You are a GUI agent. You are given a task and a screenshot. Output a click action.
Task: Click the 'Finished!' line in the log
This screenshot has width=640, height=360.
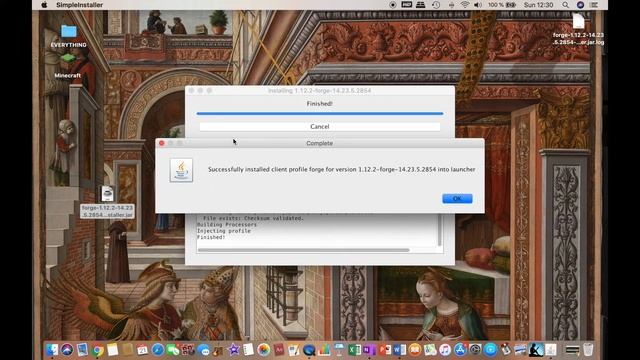point(211,237)
